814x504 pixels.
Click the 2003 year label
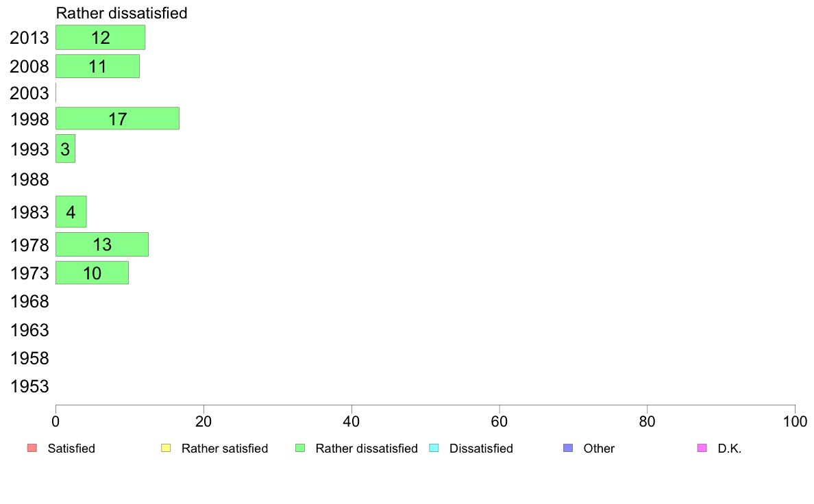pyautogui.click(x=29, y=93)
